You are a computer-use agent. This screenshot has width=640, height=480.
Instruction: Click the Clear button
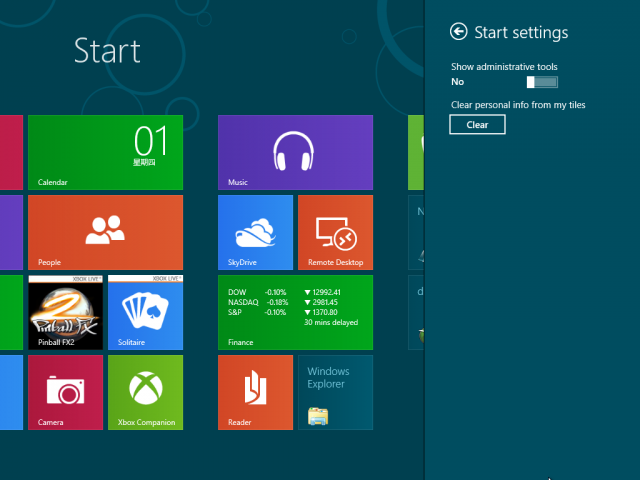[x=477, y=124]
